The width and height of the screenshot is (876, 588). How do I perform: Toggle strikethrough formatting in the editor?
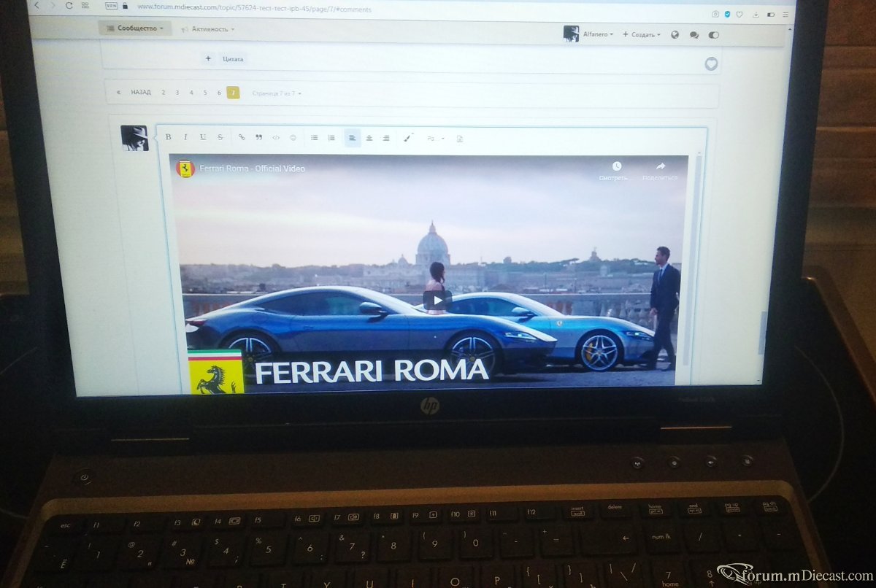coord(220,137)
